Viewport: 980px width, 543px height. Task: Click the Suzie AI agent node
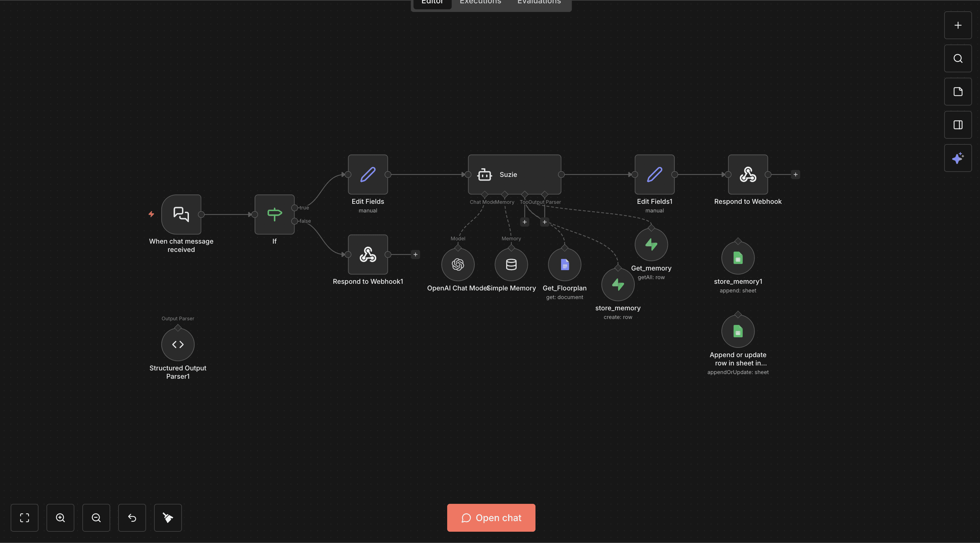coord(514,175)
